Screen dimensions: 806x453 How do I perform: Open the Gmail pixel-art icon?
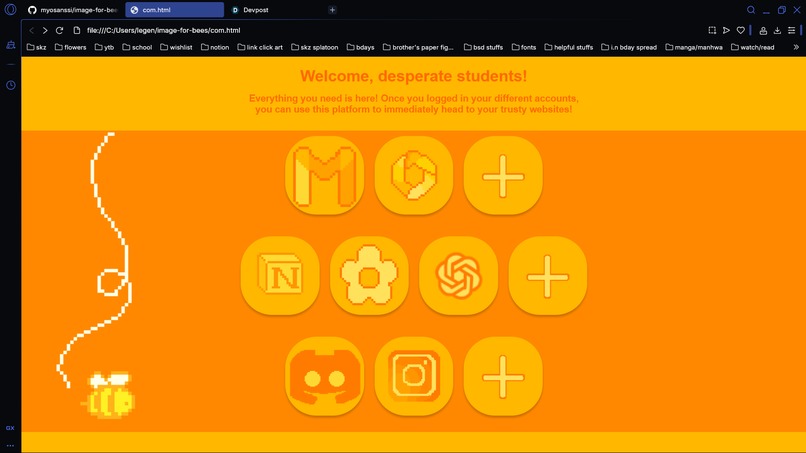click(324, 175)
